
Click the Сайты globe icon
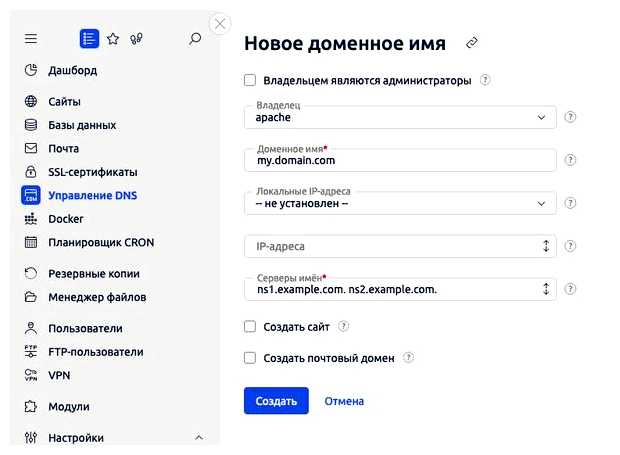31,101
